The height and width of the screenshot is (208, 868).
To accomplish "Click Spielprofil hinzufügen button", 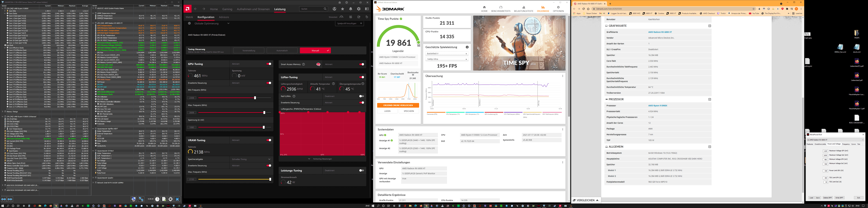I will click(349, 24).
